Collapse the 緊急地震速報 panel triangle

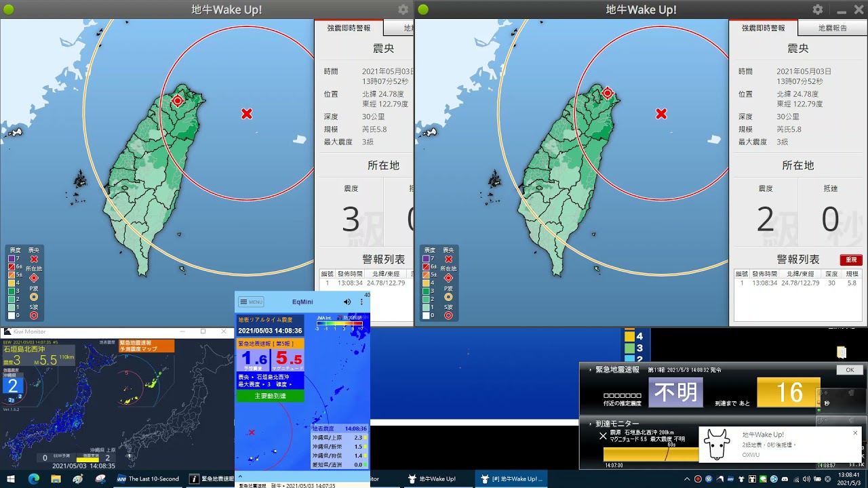(590, 370)
